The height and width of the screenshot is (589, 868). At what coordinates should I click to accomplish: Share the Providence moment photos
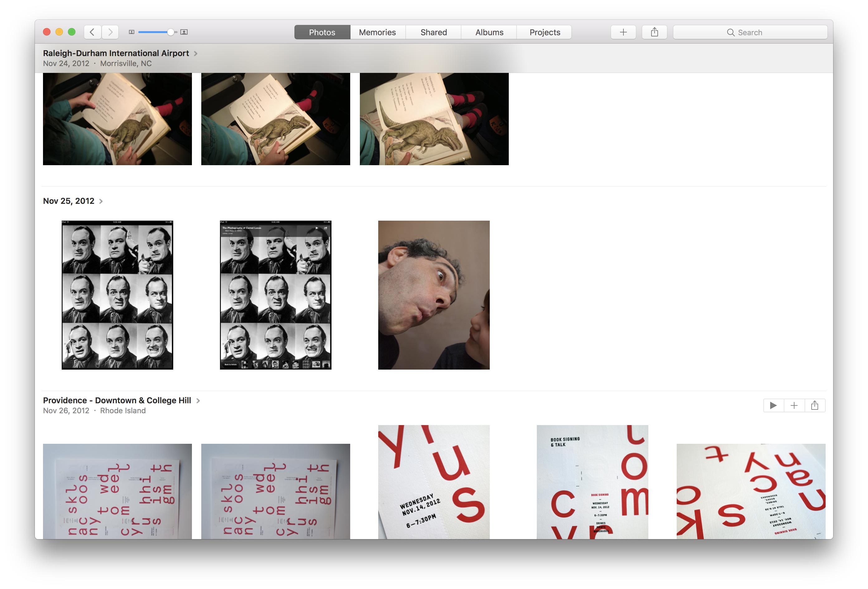[x=815, y=405]
